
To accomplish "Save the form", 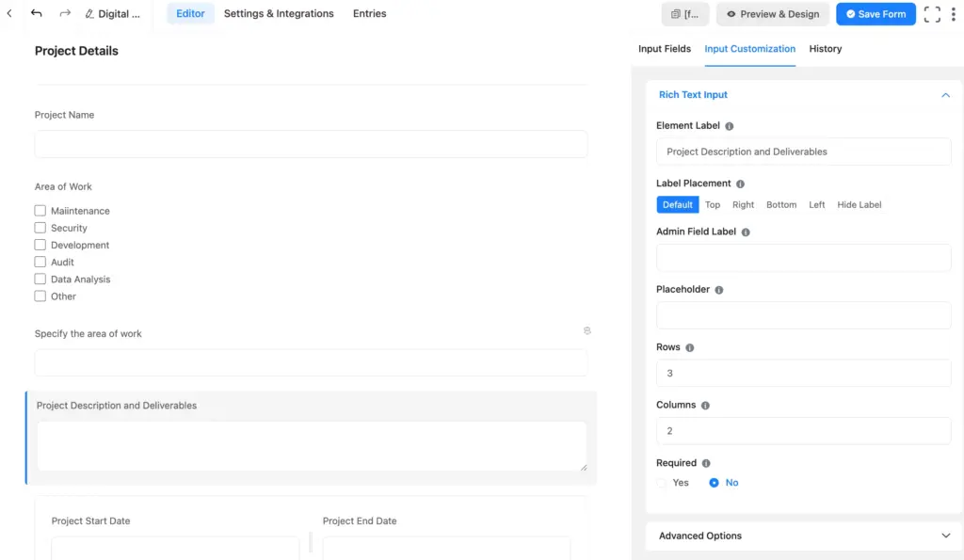I will (876, 14).
